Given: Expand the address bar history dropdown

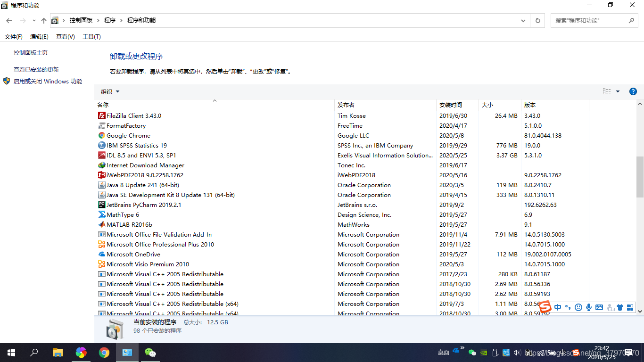Looking at the screenshot, I should tap(523, 20).
